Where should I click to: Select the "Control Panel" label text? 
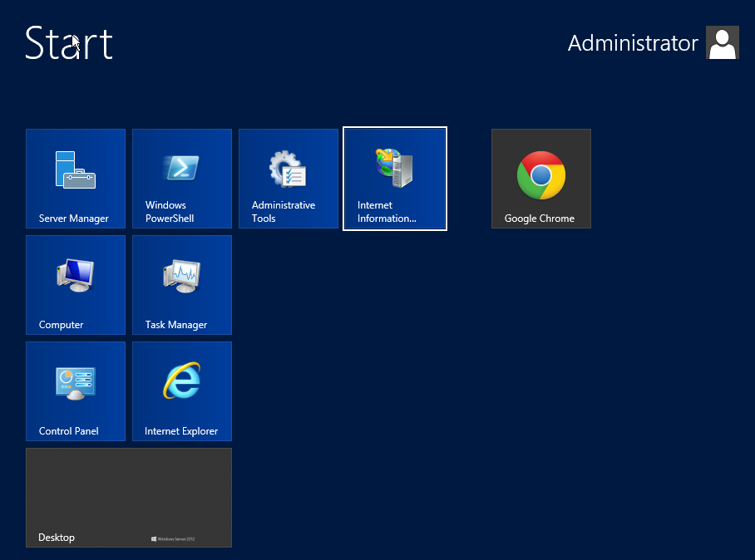(69, 431)
